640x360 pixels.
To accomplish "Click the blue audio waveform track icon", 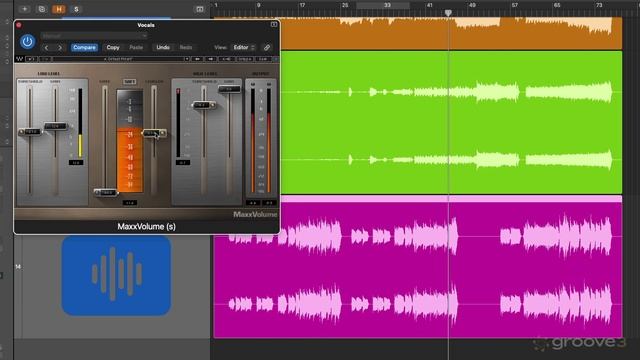I will [x=116, y=276].
